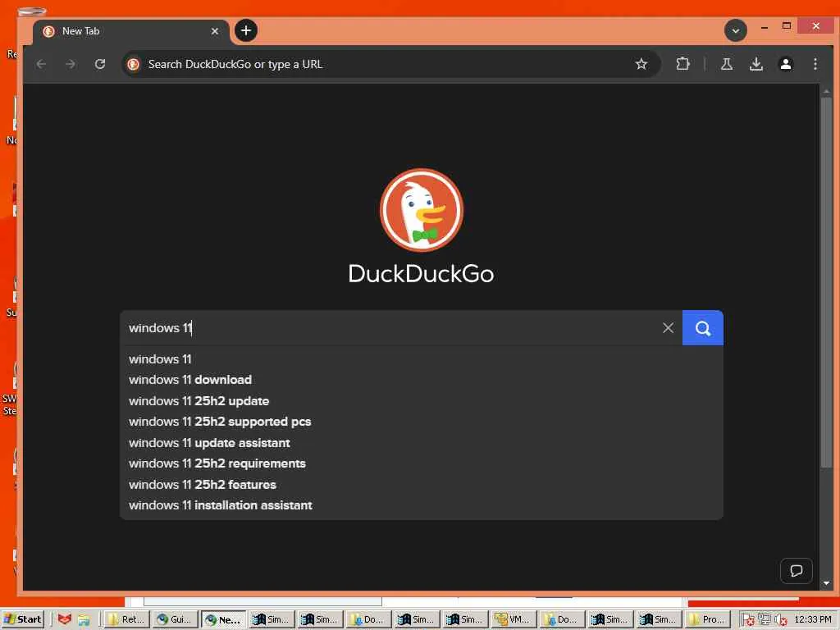The height and width of the screenshot is (630, 840).
Task: Switch to the "VM..." taskbar window
Action: 514,619
